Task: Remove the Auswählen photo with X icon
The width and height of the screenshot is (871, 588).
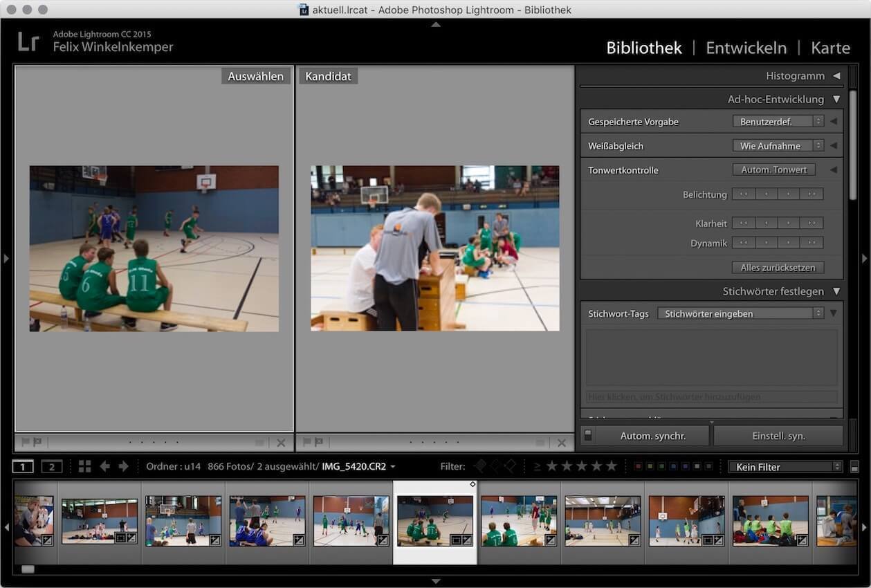Action: click(281, 443)
